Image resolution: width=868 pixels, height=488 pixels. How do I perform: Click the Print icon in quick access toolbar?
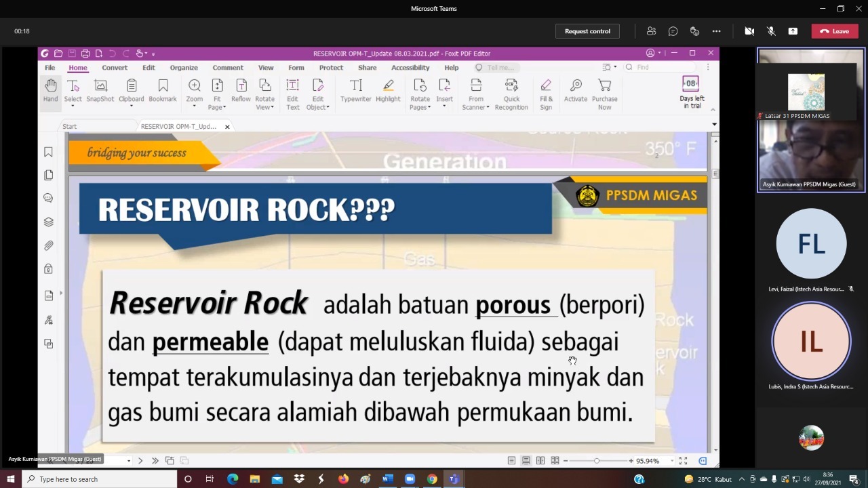pyautogui.click(x=85, y=54)
